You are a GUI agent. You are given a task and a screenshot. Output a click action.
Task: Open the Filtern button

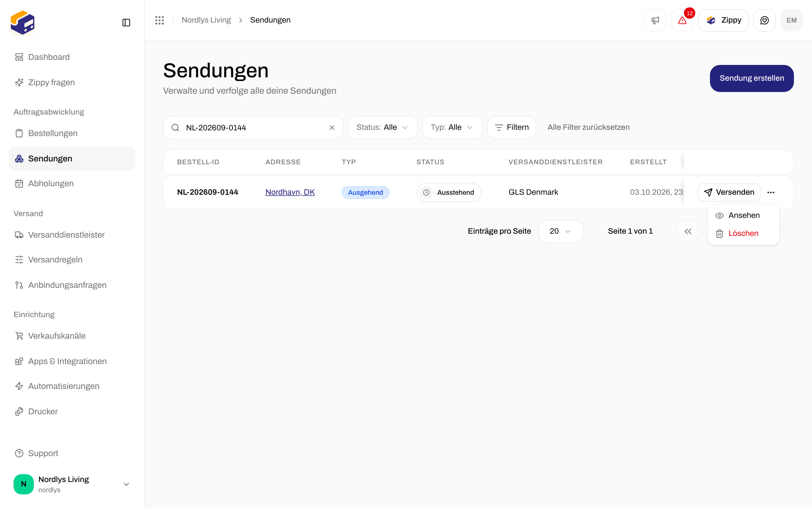click(x=511, y=128)
